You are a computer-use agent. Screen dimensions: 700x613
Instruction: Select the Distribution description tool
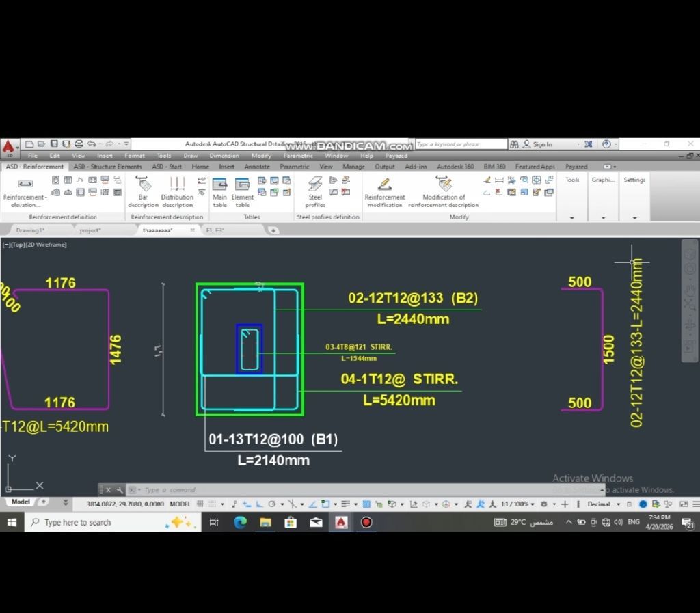coord(177,191)
